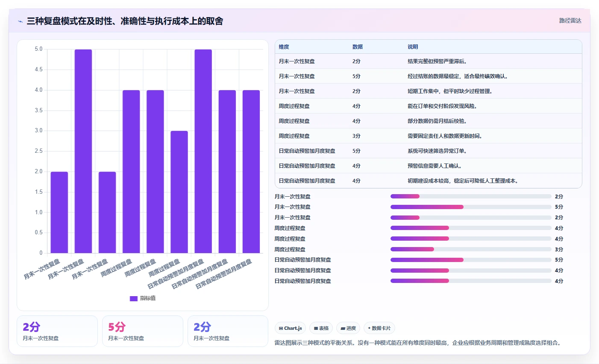Click the cell 初期建设成本较高，稳定后可降低人工整理成本。
Viewport: 599px width, 364px height.
pos(463,181)
